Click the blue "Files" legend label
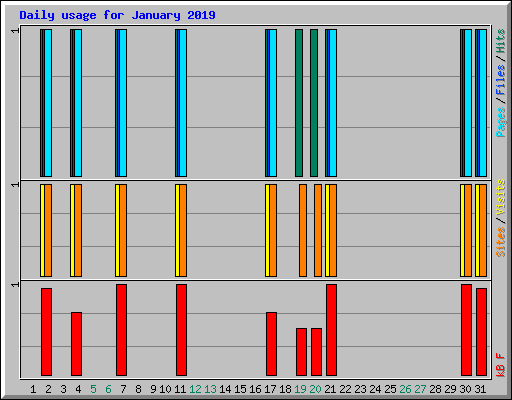Screen dimensions: 512x400 tap(501, 80)
